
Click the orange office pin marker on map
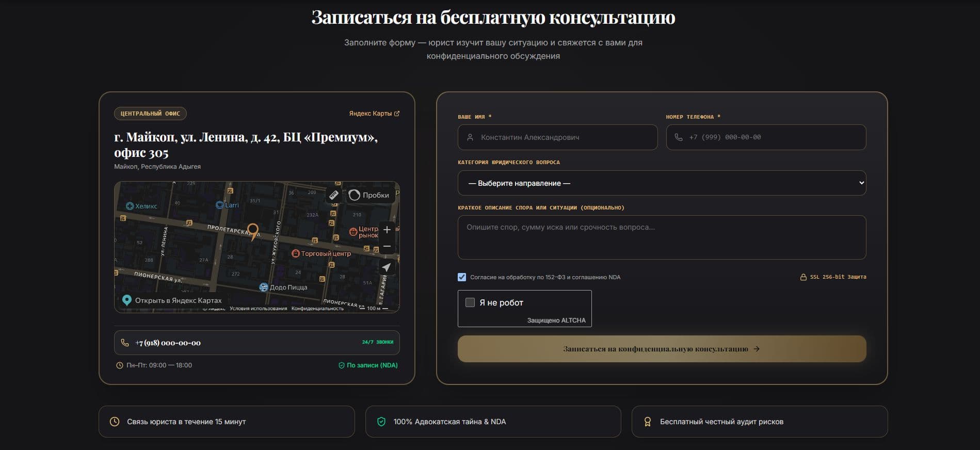click(x=253, y=232)
